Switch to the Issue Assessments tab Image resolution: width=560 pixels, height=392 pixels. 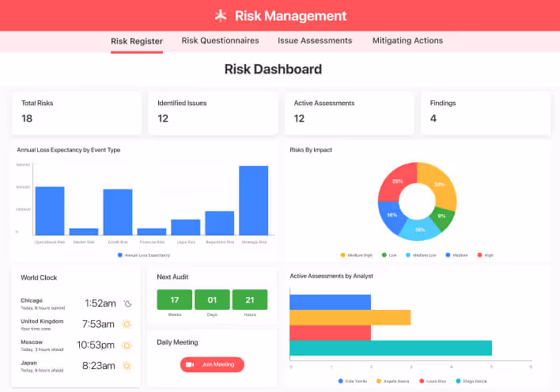[315, 41]
